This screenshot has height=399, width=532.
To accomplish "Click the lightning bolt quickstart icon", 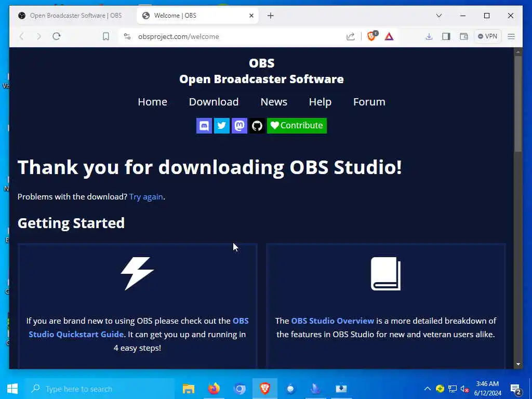I will coord(137,273).
